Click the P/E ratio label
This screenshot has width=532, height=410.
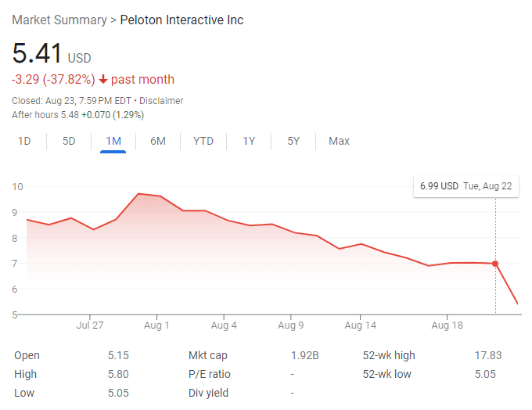click(x=210, y=374)
